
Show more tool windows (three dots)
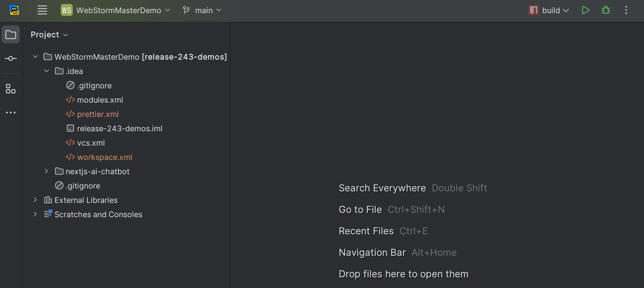point(11,113)
